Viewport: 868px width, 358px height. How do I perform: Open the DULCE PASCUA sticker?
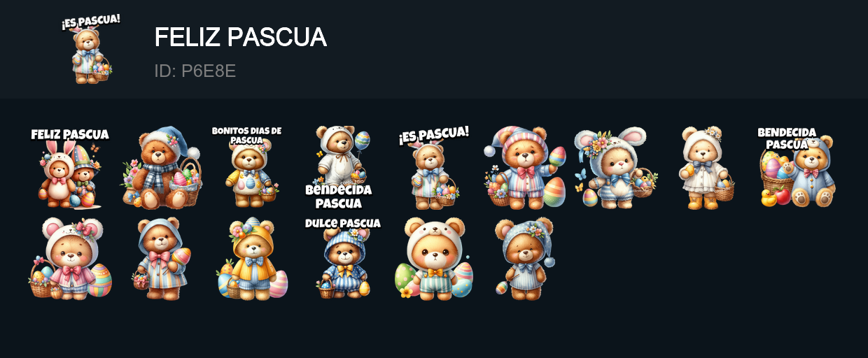click(x=343, y=259)
